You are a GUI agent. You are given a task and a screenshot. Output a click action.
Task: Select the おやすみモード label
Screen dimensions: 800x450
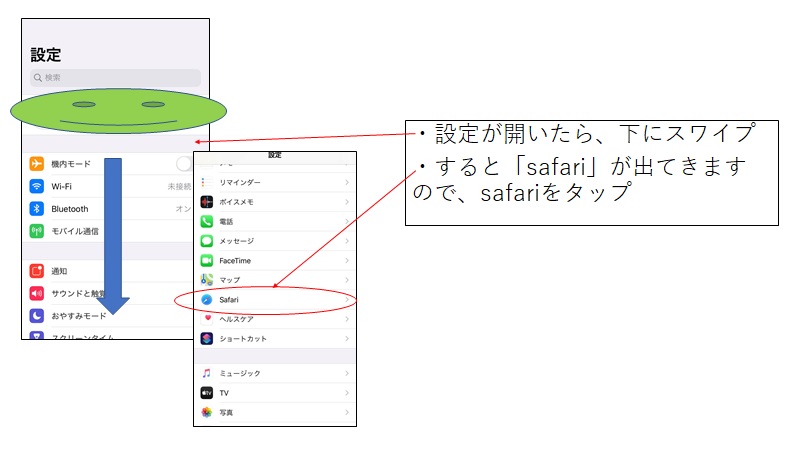pos(79,316)
